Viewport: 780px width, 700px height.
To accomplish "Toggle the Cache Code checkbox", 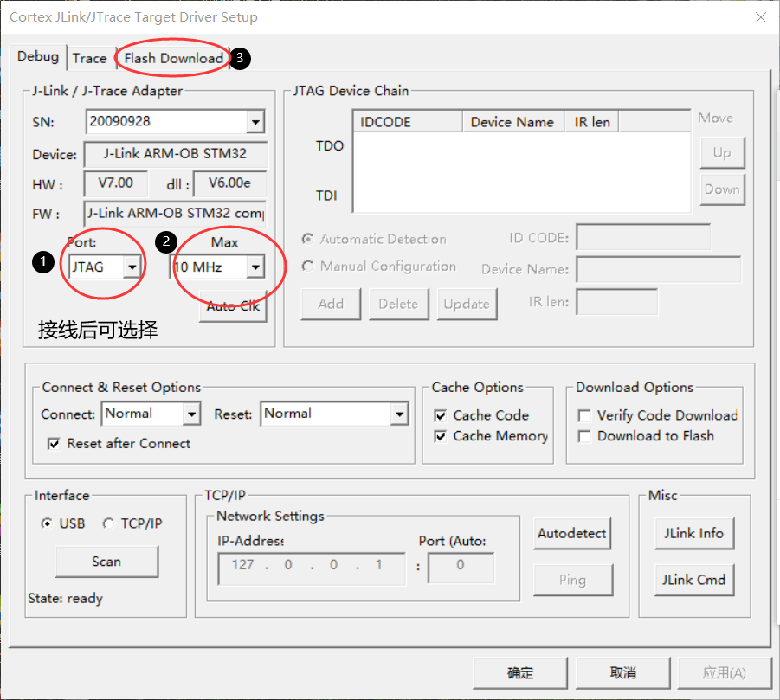I will (x=441, y=415).
